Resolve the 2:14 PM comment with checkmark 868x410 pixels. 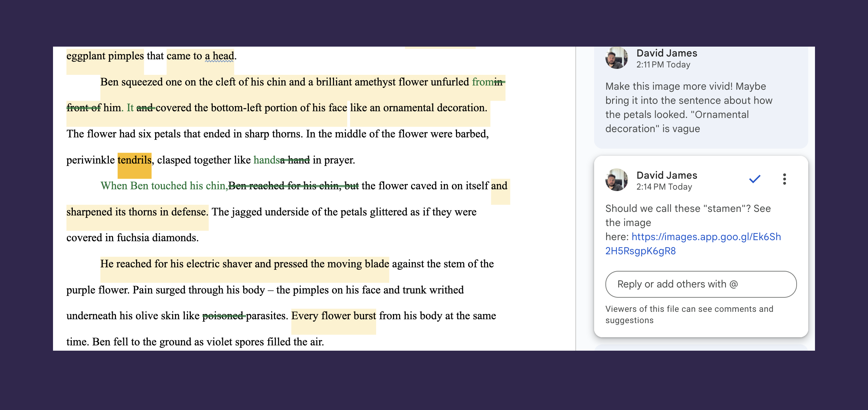coord(755,179)
